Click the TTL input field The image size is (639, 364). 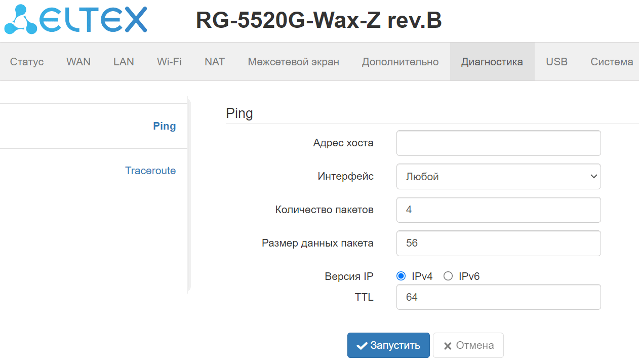[x=498, y=297]
